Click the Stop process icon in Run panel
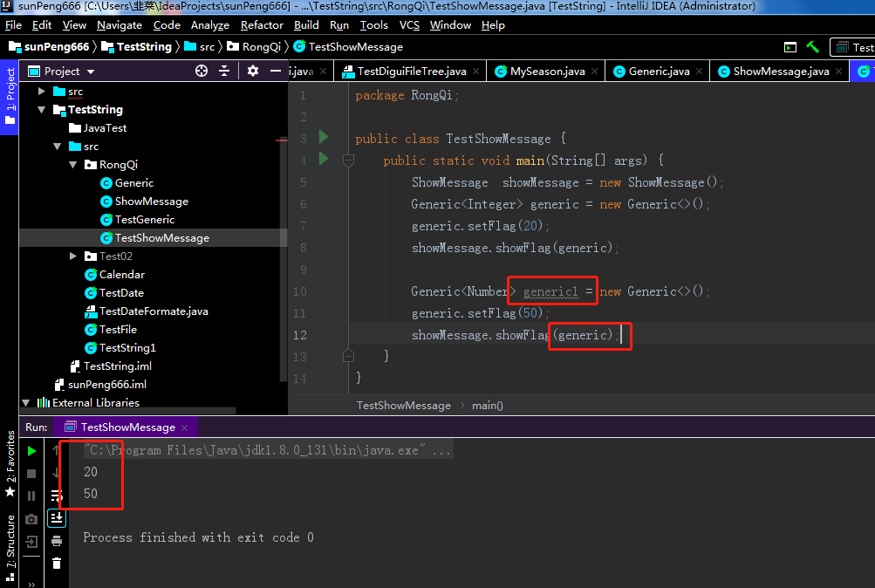 [x=31, y=474]
